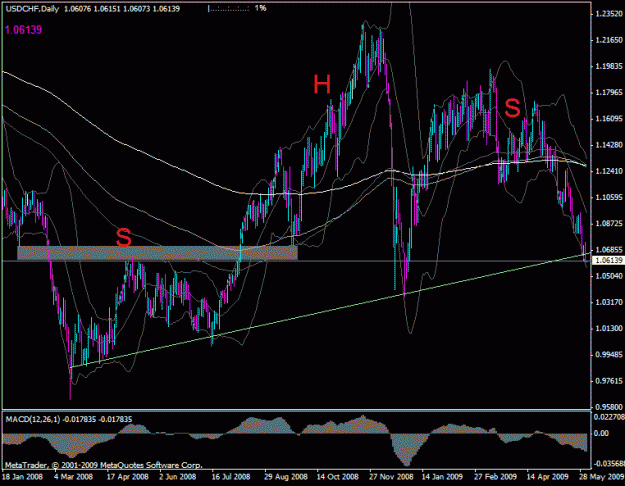This screenshot has width=625, height=486.
Task: Click the 1% scale indicator at top
Action: (260, 8)
